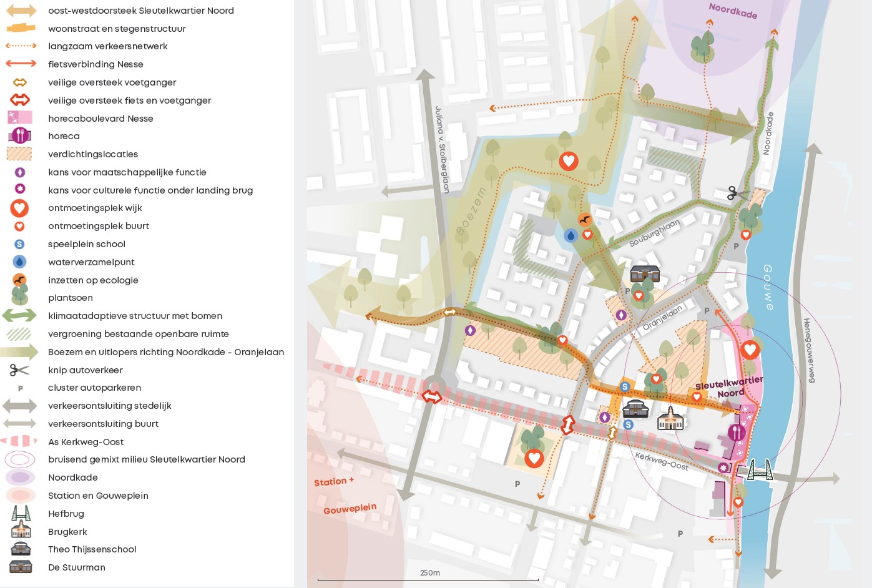Select the 'Gouweplein' label on the map
The image size is (872, 588).
pos(350,509)
